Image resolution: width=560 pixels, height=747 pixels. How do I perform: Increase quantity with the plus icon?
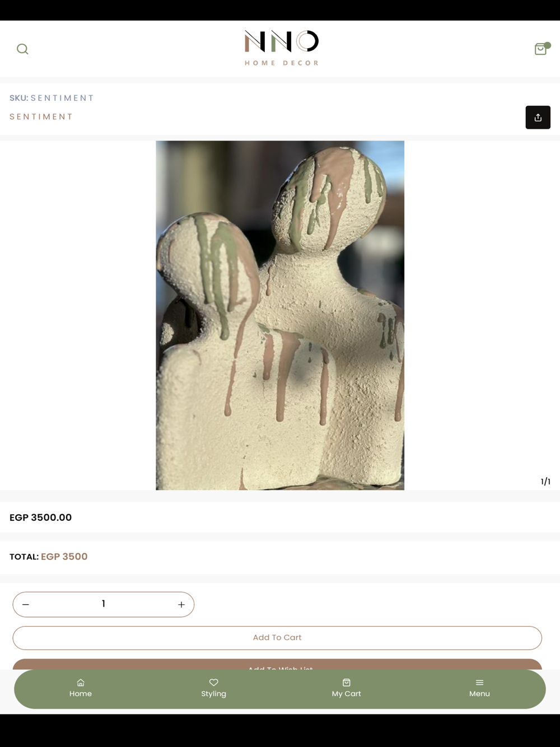tap(181, 605)
